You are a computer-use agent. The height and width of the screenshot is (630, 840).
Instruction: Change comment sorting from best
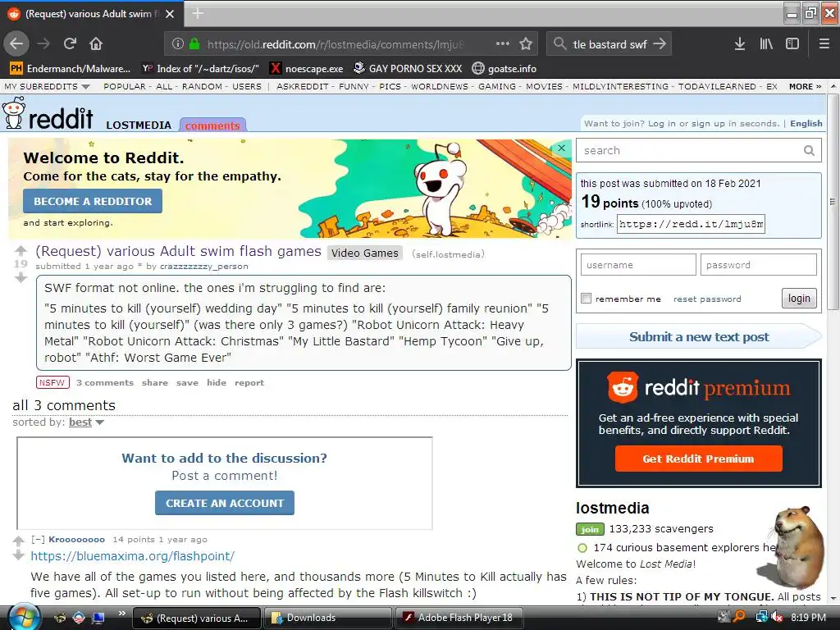coord(86,422)
